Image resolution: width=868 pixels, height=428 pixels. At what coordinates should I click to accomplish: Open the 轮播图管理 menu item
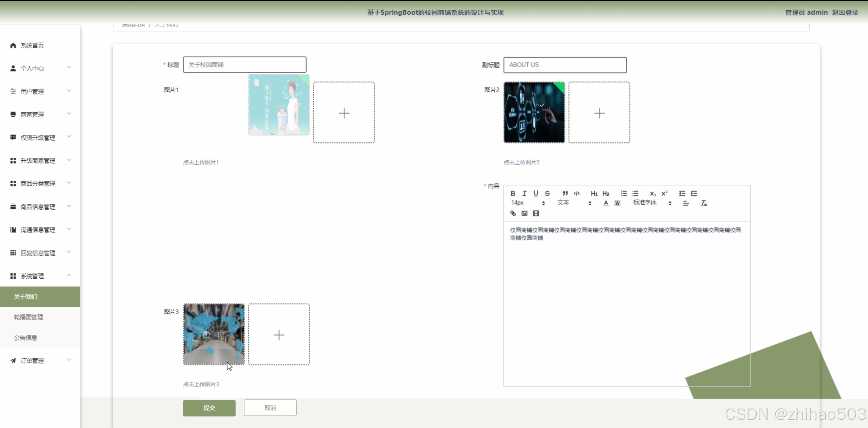point(28,317)
